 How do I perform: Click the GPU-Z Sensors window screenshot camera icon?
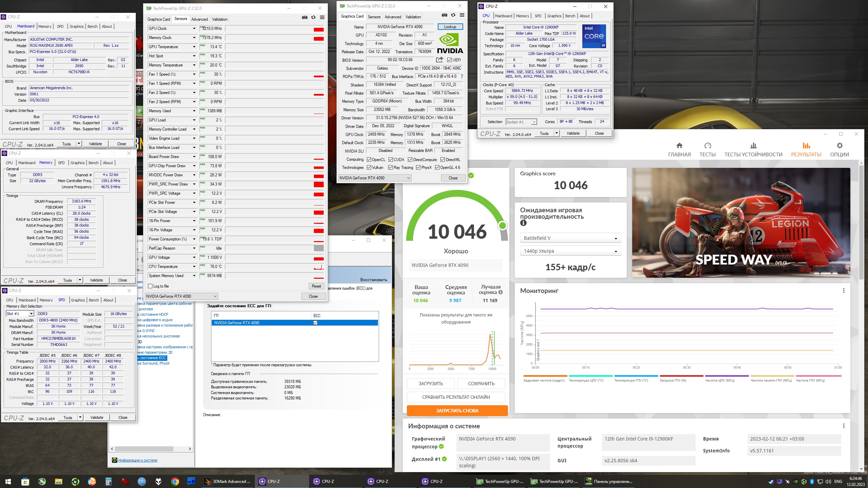304,17
